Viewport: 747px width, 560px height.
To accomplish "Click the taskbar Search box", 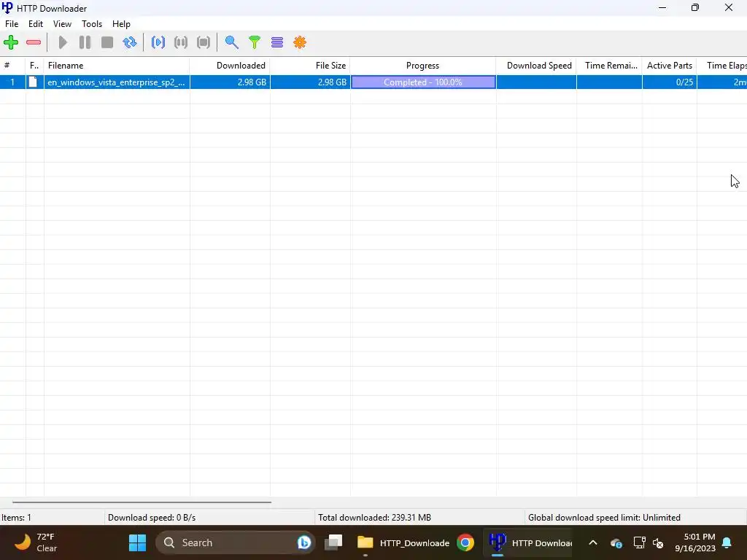I will 236,542.
